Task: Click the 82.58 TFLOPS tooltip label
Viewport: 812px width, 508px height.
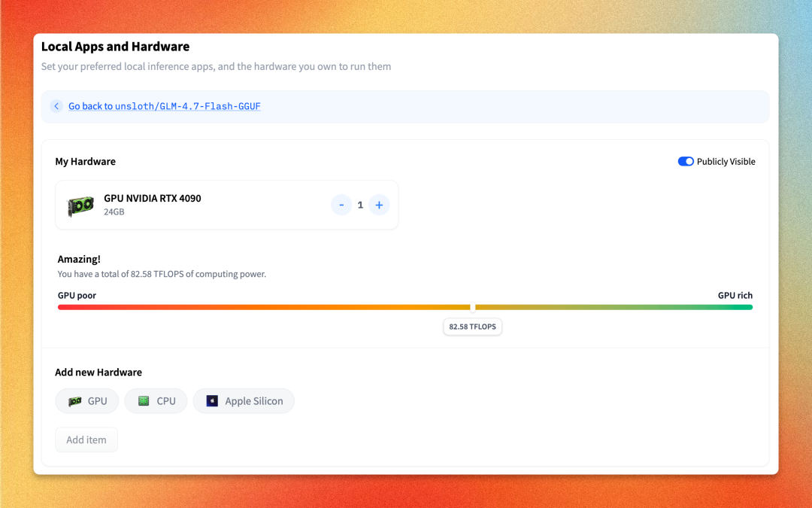Action: [x=472, y=327]
